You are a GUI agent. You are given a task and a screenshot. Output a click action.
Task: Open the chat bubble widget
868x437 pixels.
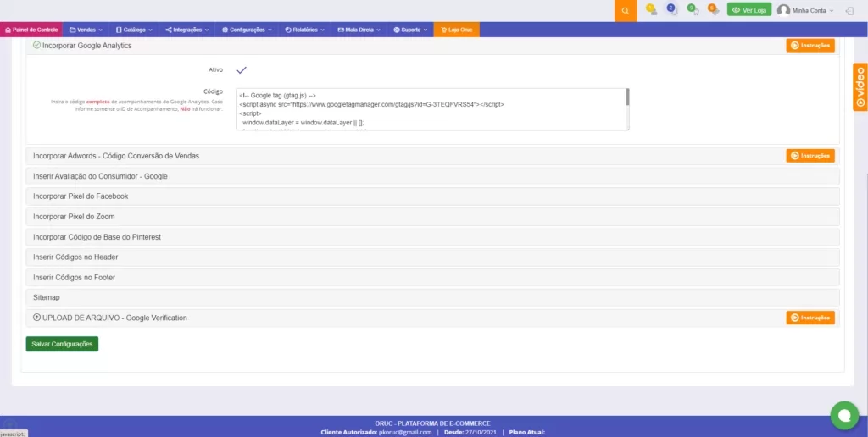coord(844,416)
